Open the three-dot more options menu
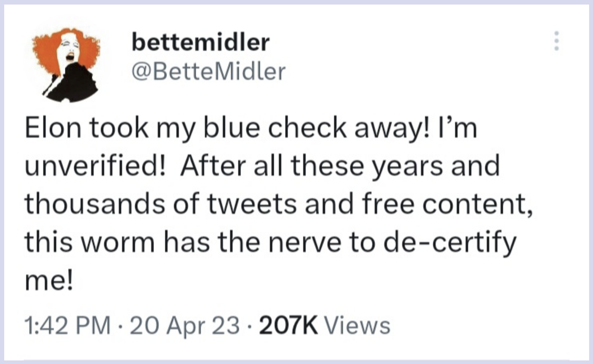Viewport: 593px width, 364px height. click(557, 41)
